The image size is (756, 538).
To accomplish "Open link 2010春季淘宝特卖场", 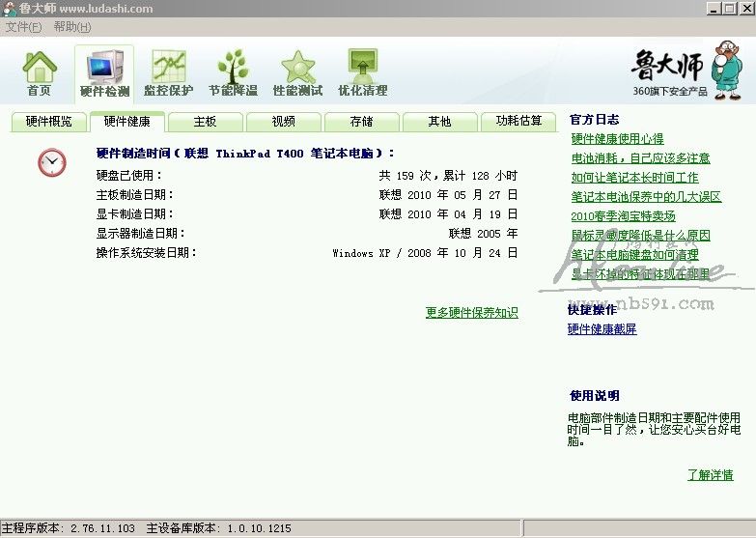I will (x=623, y=216).
